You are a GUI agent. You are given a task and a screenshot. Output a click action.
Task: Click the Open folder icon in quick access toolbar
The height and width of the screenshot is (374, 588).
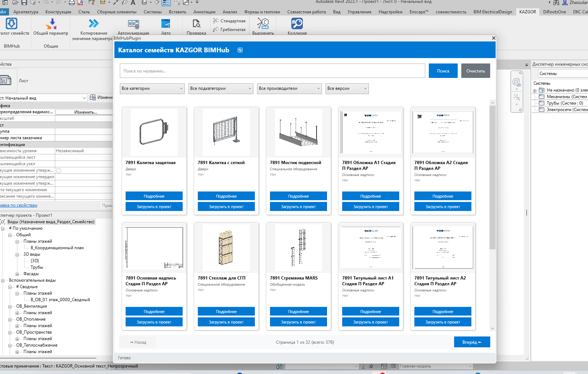click(x=15, y=3)
